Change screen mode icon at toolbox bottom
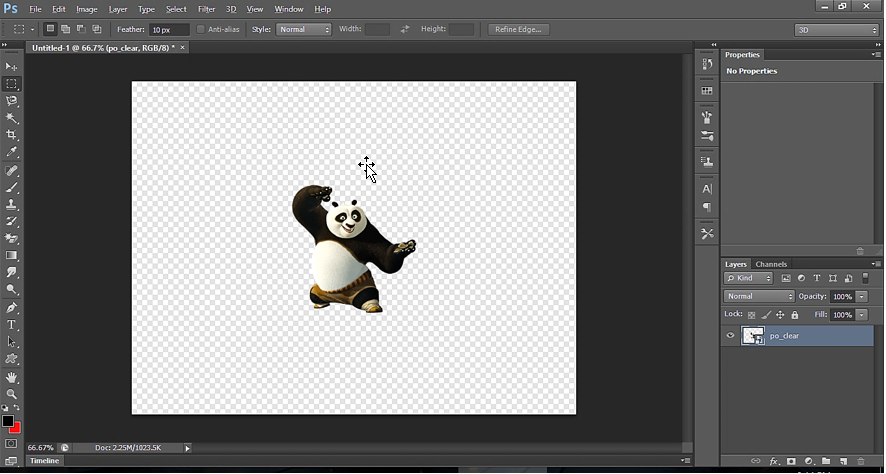Screen dimensions: 886x474 point(11,462)
